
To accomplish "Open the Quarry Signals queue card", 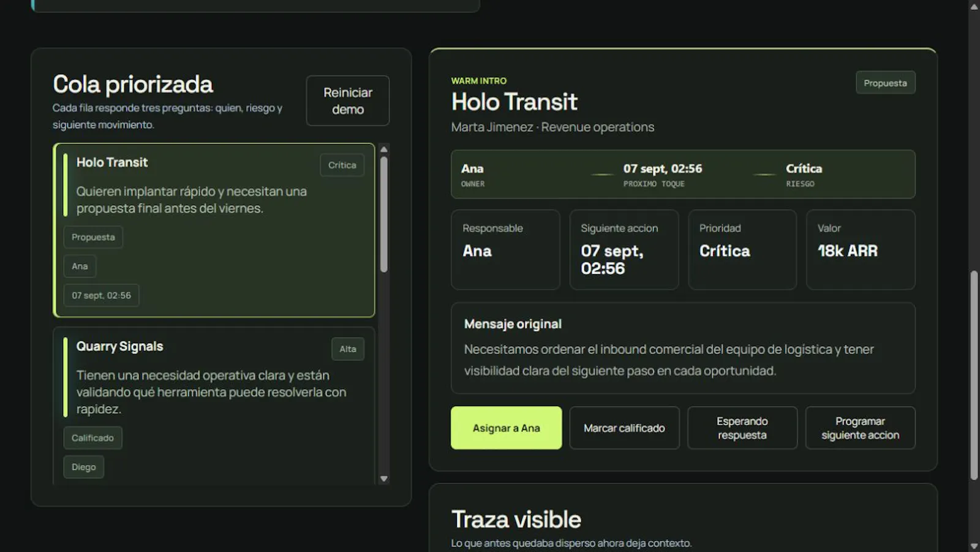I will (214, 406).
